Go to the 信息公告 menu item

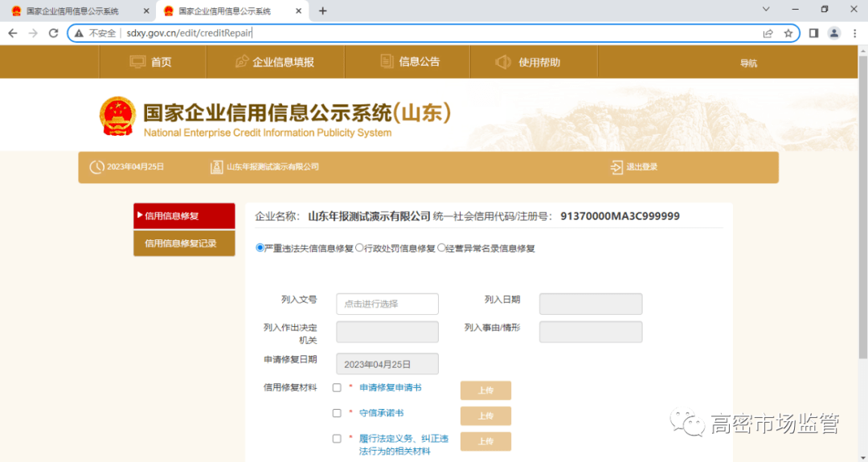point(410,62)
